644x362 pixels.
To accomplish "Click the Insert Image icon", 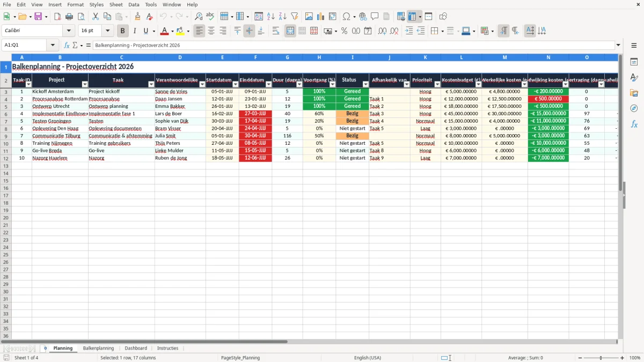I will [x=309, y=17].
